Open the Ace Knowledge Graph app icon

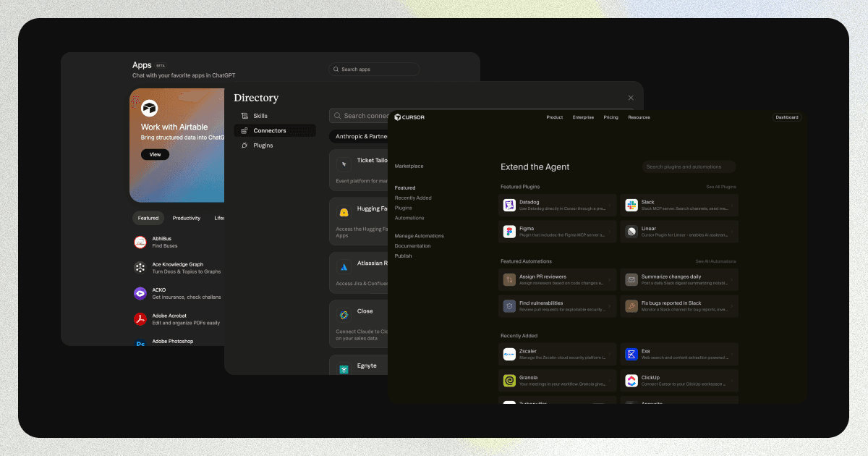click(x=140, y=268)
